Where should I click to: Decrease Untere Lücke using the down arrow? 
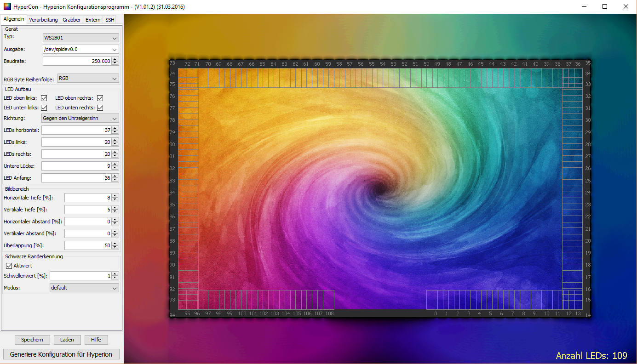tap(115, 168)
